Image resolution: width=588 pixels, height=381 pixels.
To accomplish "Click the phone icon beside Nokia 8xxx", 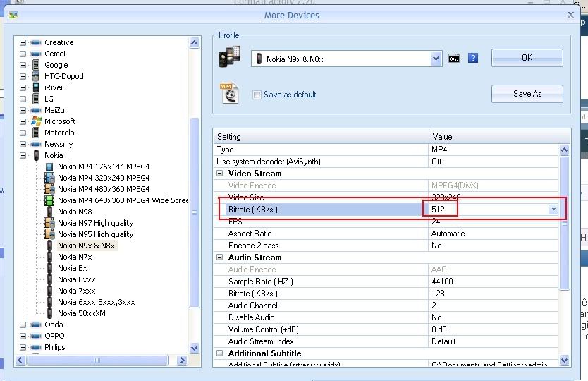I will (x=49, y=279).
